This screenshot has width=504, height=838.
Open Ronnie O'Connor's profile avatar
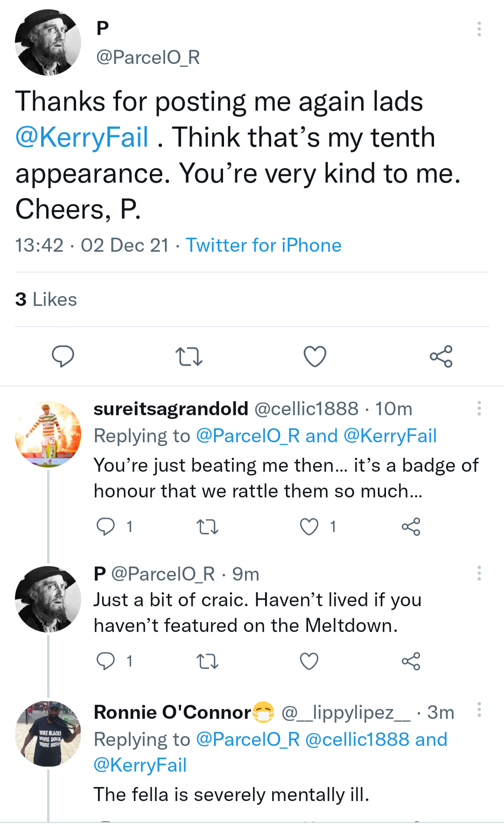48,733
